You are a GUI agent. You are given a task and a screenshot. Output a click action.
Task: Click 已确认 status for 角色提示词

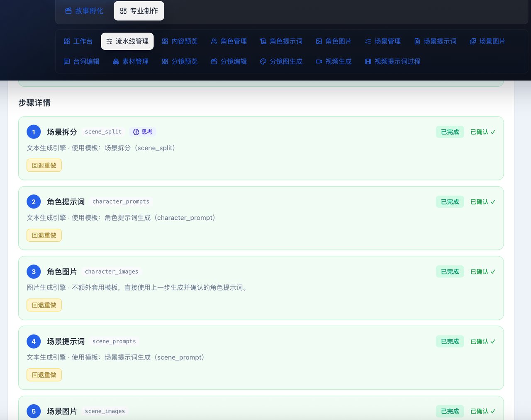click(482, 202)
